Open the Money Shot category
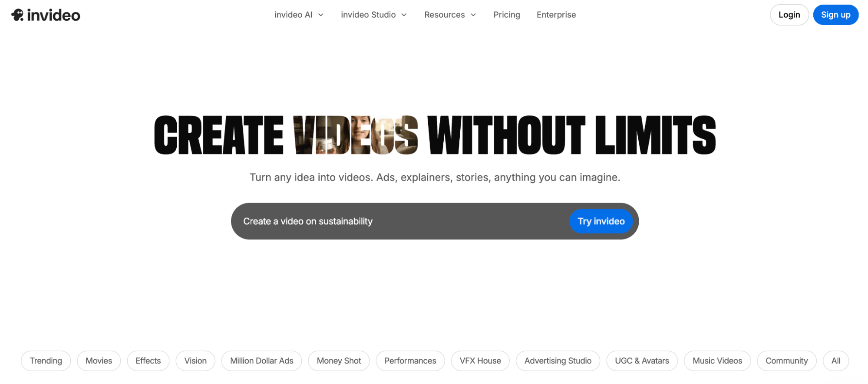This screenshot has width=868, height=384. point(339,361)
